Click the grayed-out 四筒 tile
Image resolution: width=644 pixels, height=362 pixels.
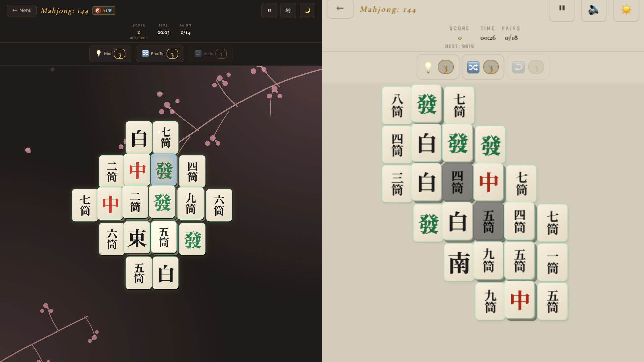coord(458,182)
